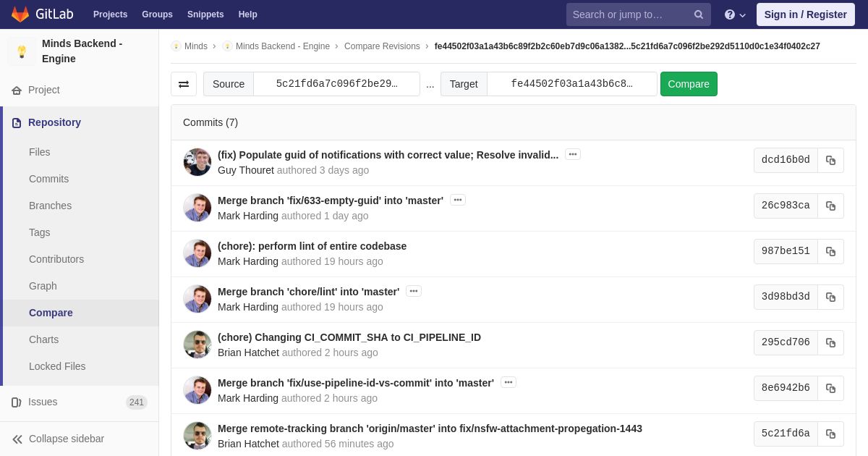Open Commits in repository sidebar

(48, 179)
